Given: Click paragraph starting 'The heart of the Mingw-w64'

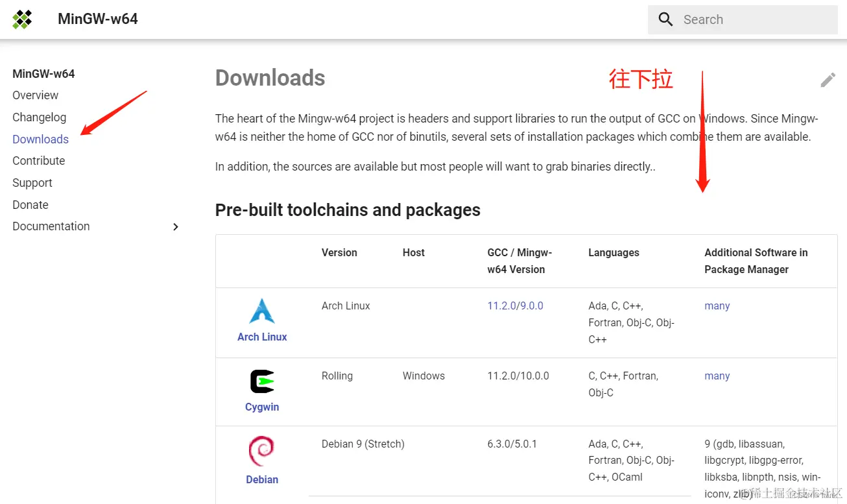Looking at the screenshot, I should (517, 128).
